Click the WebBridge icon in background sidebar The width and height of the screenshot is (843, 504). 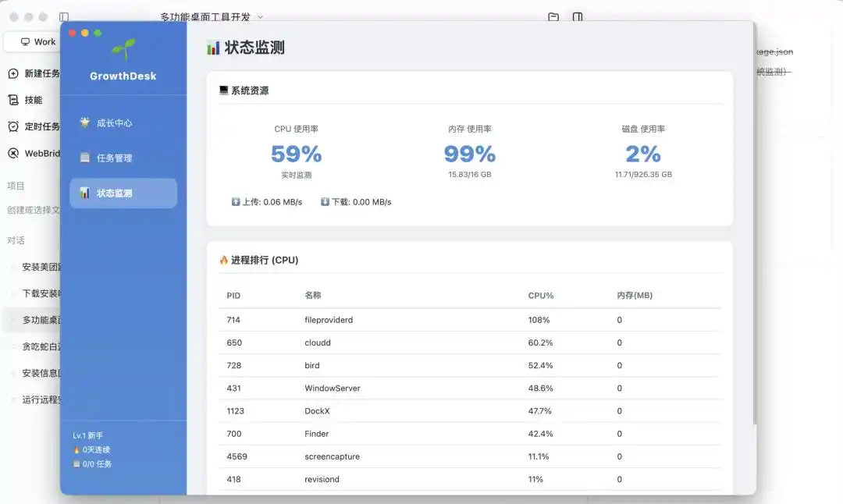point(13,154)
